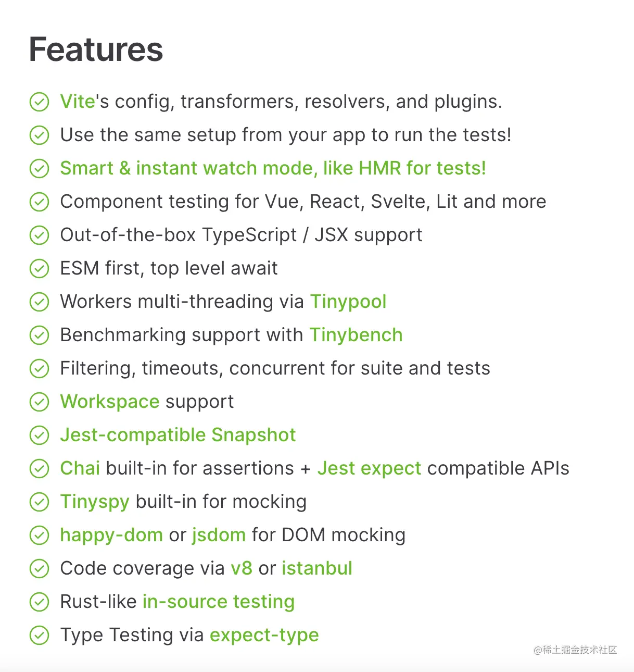Open the in-source testing link
The width and height of the screenshot is (634, 672).
[219, 602]
